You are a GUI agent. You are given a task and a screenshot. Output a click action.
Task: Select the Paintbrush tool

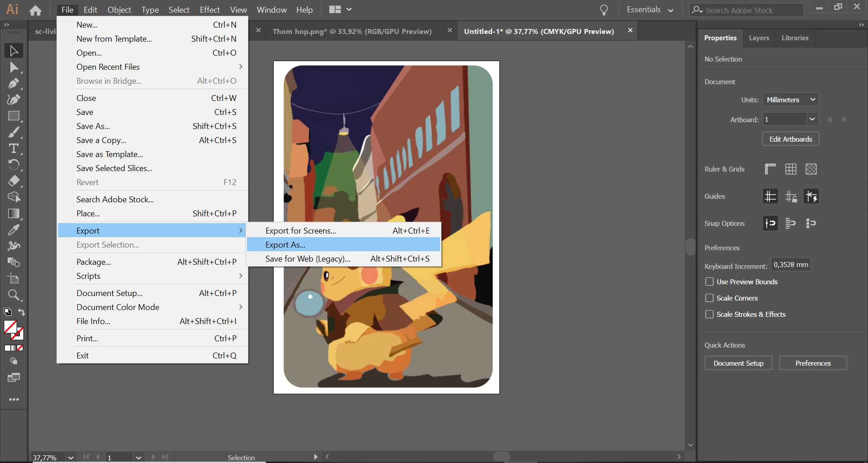14,132
